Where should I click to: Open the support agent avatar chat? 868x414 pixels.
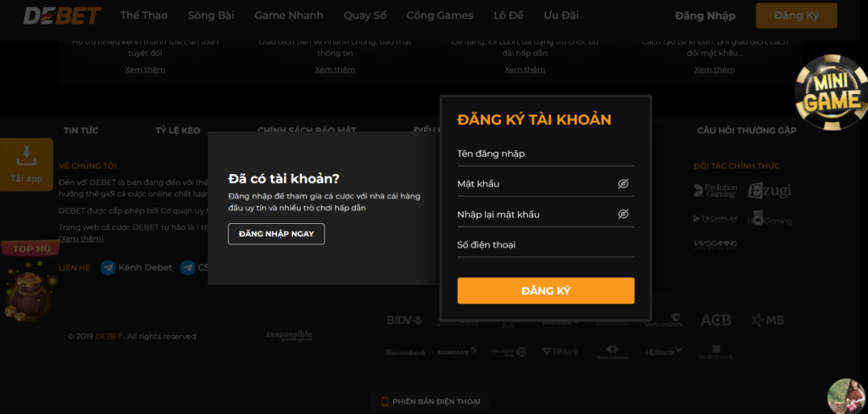click(847, 396)
